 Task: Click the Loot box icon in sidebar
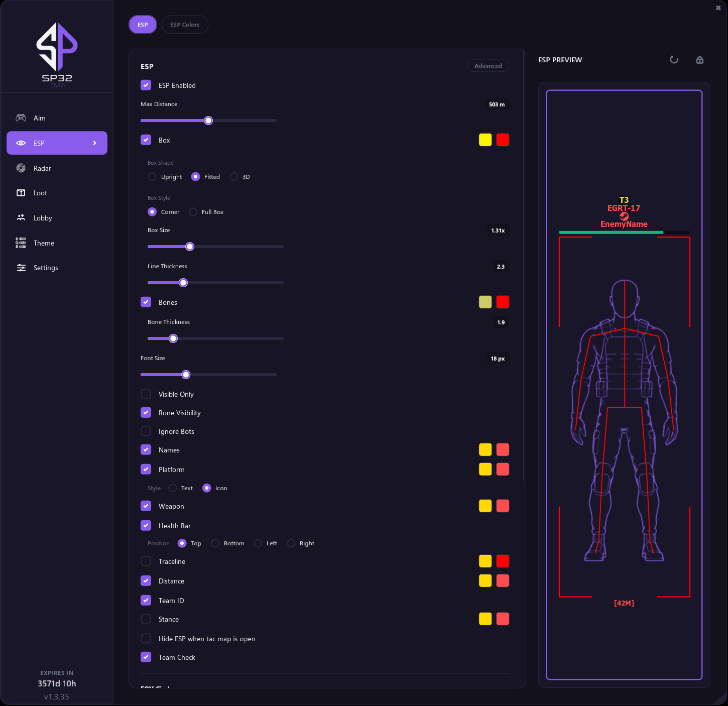point(21,193)
